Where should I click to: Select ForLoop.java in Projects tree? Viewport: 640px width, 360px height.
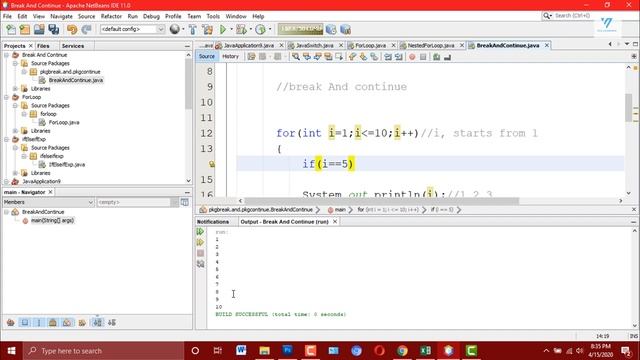[64, 122]
